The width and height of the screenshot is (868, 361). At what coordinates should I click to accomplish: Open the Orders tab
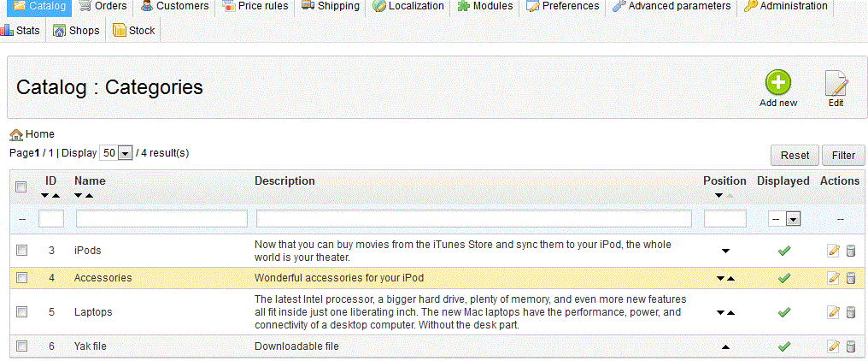(103, 6)
